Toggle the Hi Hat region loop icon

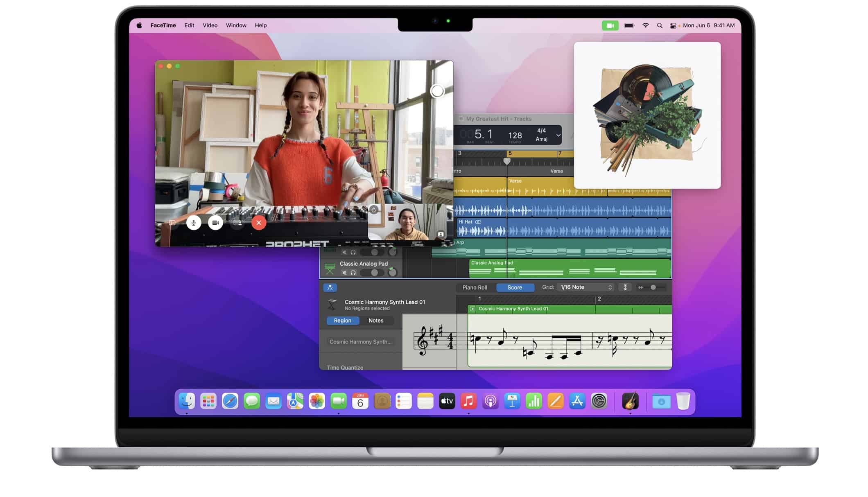tap(478, 222)
